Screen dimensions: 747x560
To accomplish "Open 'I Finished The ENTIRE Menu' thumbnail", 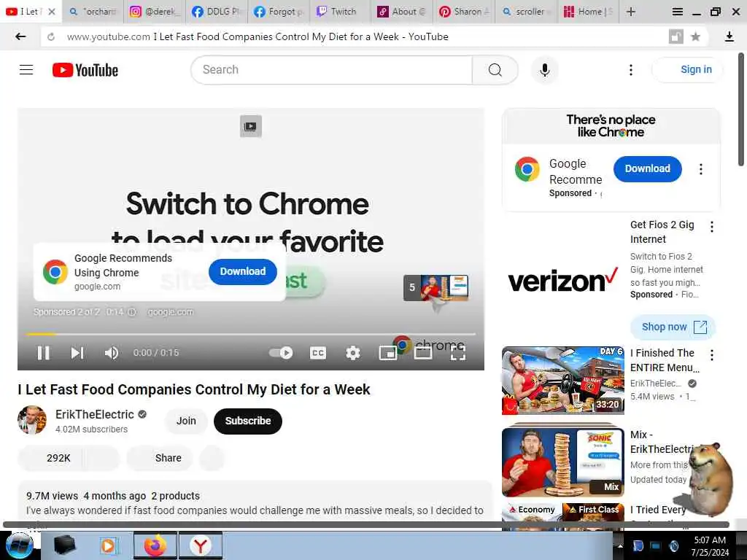I will (562, 380).
